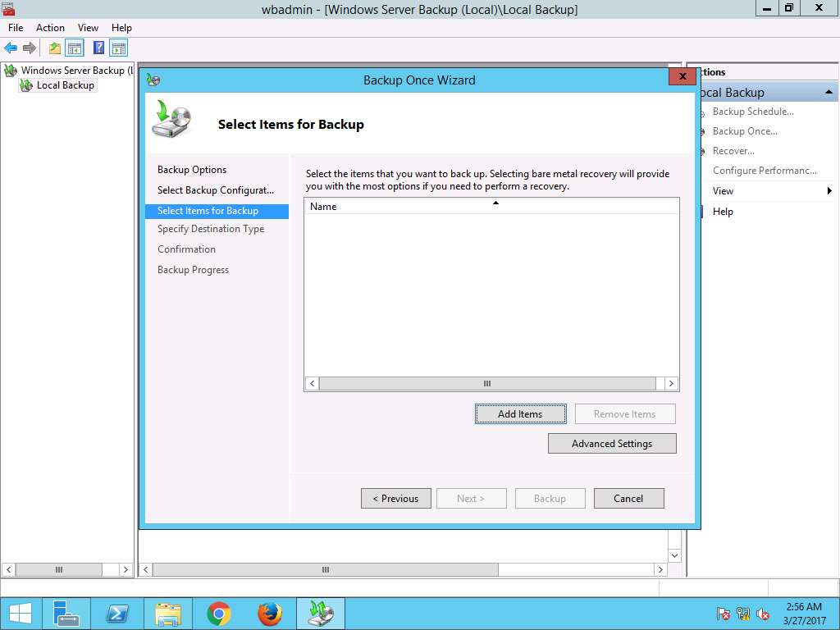Click the wbadmin icon in title bar
The width and height of the screenshot is (840, 630).
coord(8,8)
